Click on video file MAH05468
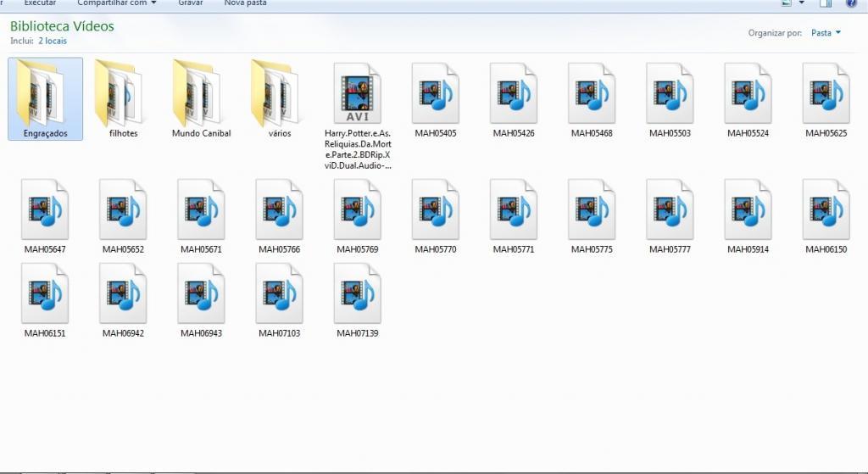The height and width of the screenshot is (474, 868). (x=592, y=100)
